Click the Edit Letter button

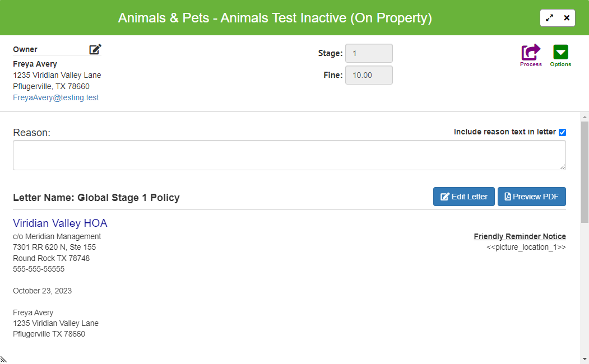463,197
